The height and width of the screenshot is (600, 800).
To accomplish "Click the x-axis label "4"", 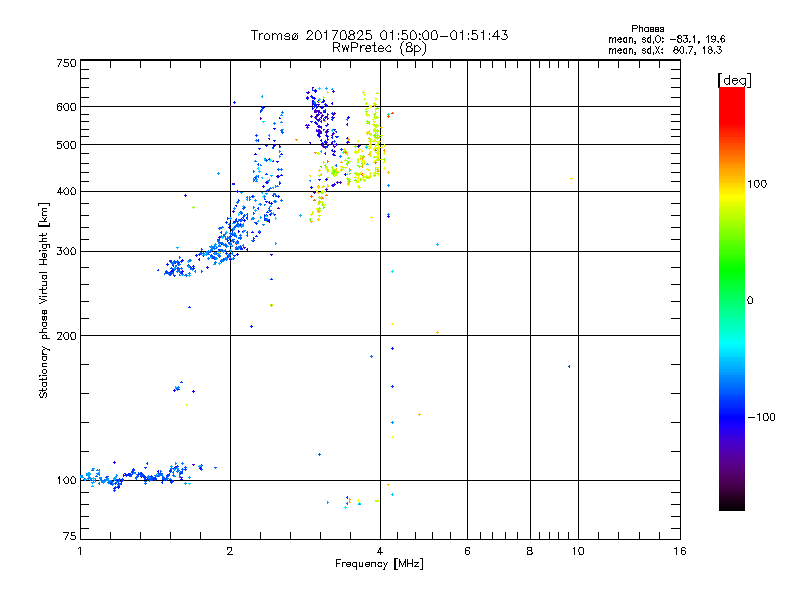I will pos(380,551).
